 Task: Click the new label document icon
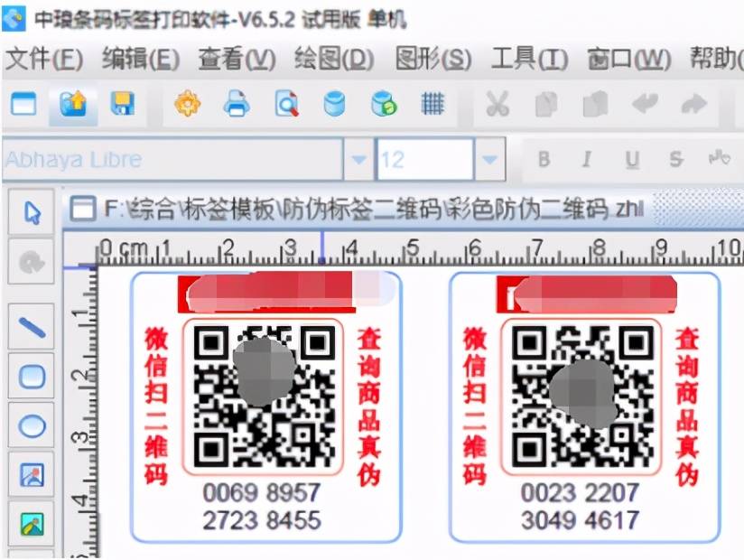[x=23, y=104]
